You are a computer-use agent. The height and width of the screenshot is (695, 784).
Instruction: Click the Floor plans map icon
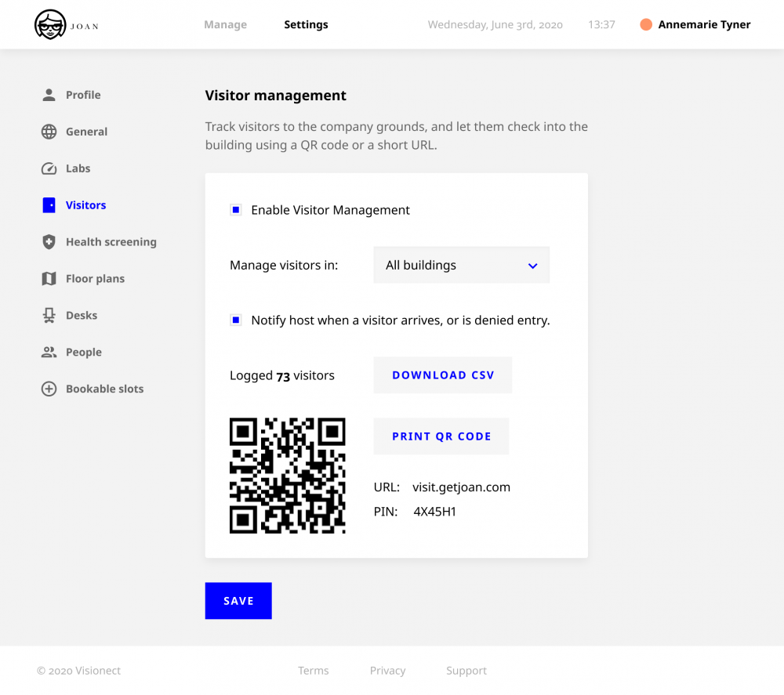pyautogui.click(x=49, y=278)
